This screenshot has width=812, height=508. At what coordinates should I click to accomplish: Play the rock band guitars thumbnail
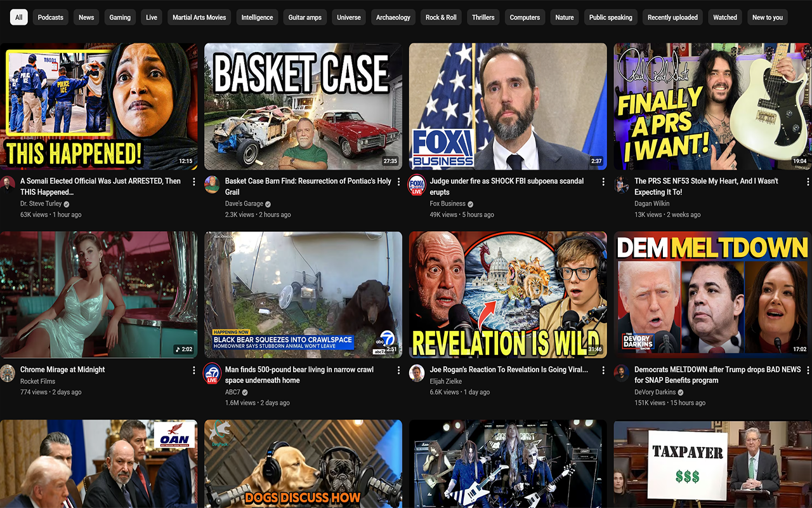click(508, 464)
